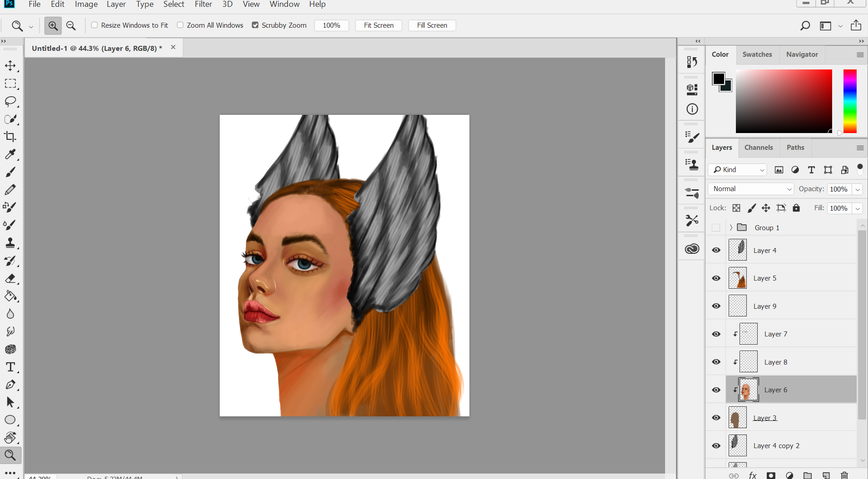Image resolution: width=868 pixels, height=479 pixels.
Task: Open the Filter menu
Action: (203, 5)
